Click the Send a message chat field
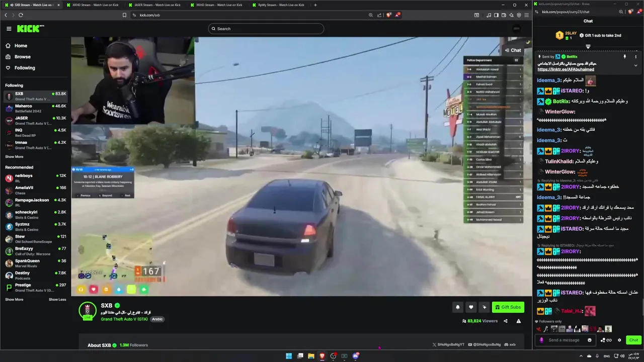 [567, 340]
